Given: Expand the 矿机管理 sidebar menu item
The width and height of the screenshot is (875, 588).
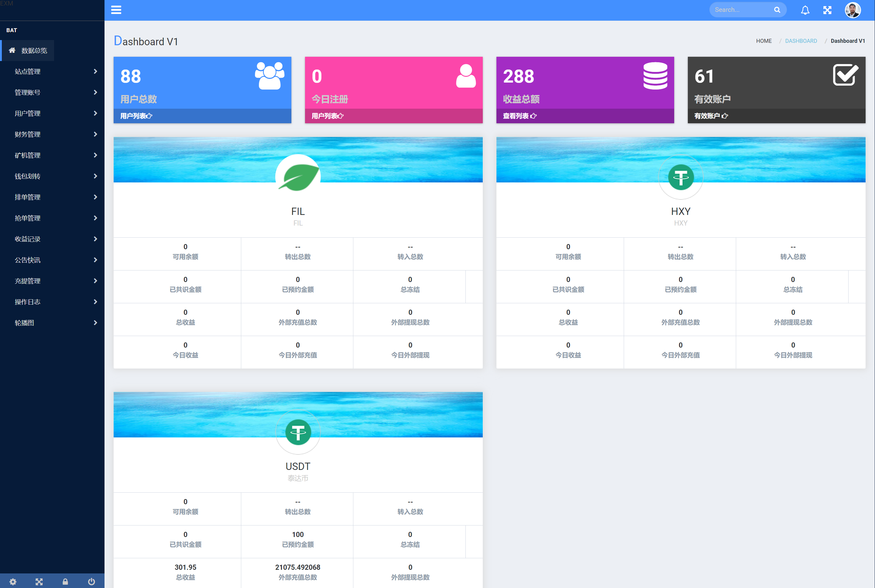Looking at the screenshot, I should [53, 155].
